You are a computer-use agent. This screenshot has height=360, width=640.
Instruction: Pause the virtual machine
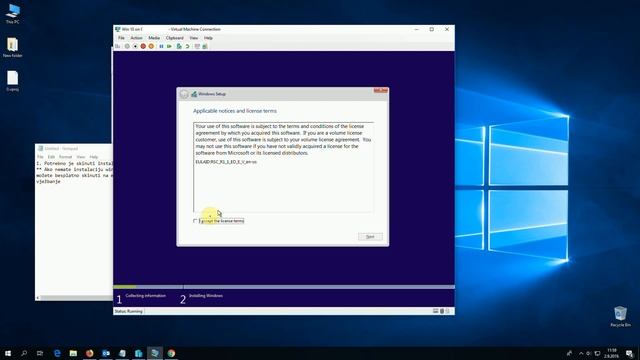[x=161, y=46]
